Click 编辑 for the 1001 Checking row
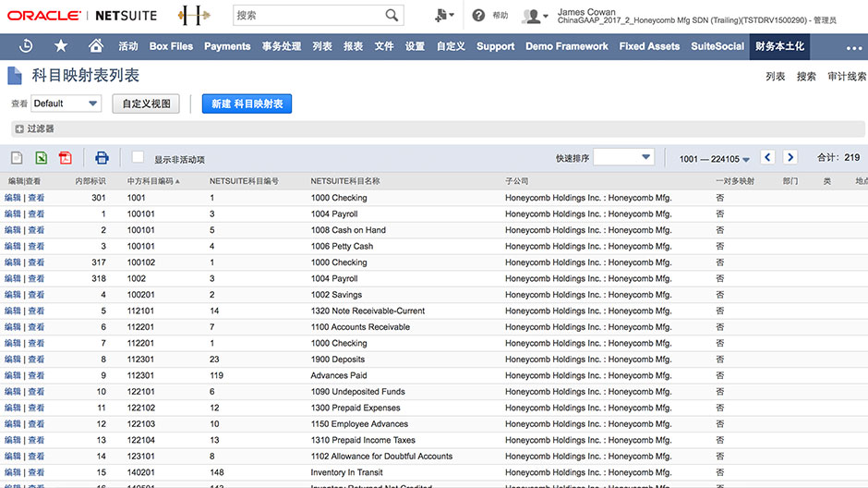Screen dimensions: 868x488 [13, 198]
